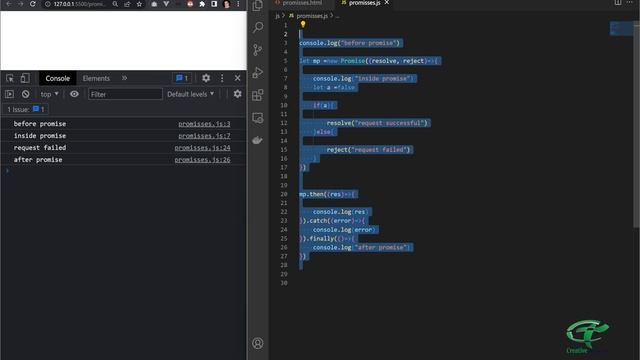This screenshot has height=360, width=640.
Task: Click the editor vertical scrollbar
Action: pyautogui.click(x=636, y=124)
